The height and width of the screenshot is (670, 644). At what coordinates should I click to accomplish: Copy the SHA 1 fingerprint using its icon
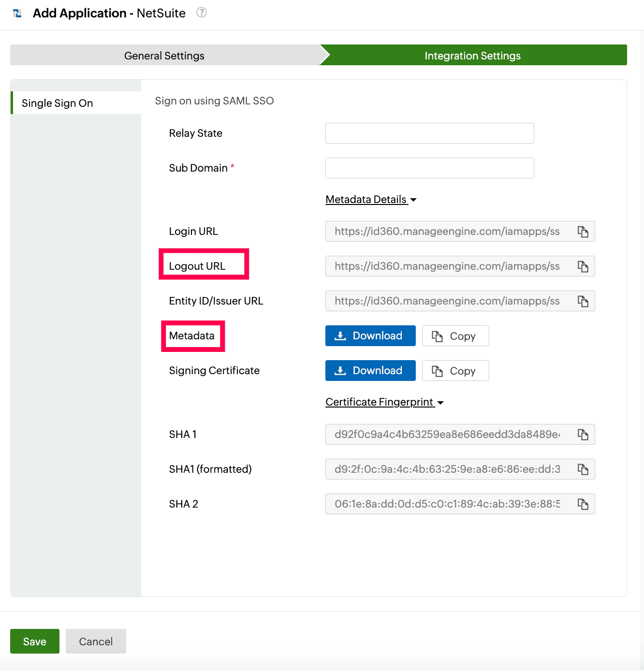pyautogui.click(x=583, y=435)
